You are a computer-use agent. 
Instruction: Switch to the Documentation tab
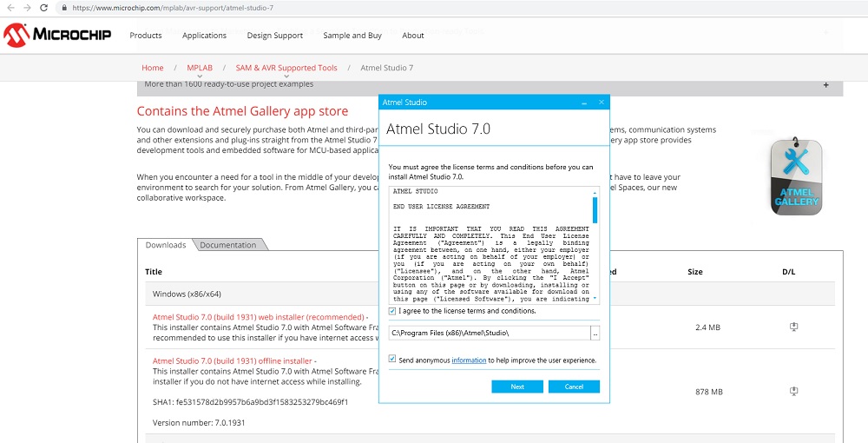[x=228, y=245]
